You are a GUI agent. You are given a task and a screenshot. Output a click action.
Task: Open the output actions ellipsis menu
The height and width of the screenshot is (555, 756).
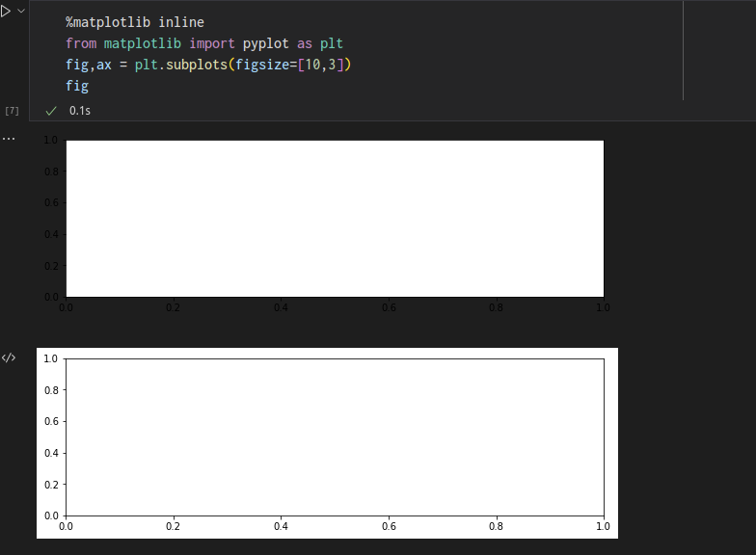coord(9,139)
